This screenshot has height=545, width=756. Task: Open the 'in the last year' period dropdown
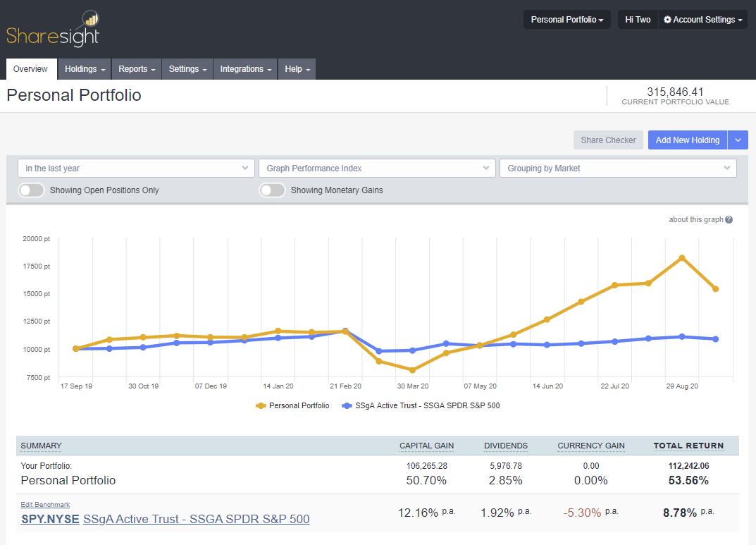point(136,169)
